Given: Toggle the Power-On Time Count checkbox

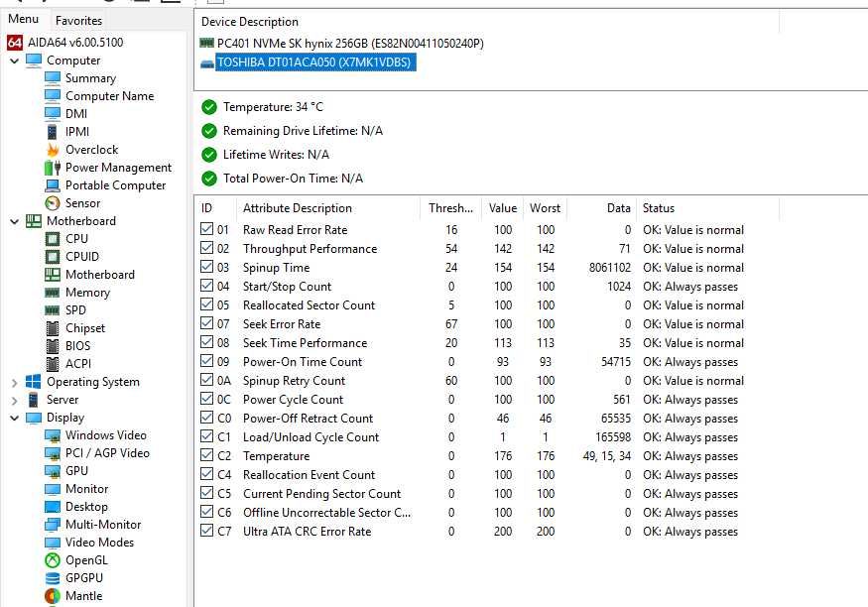Looking at the screenshot, I should [x=206, y=361].
